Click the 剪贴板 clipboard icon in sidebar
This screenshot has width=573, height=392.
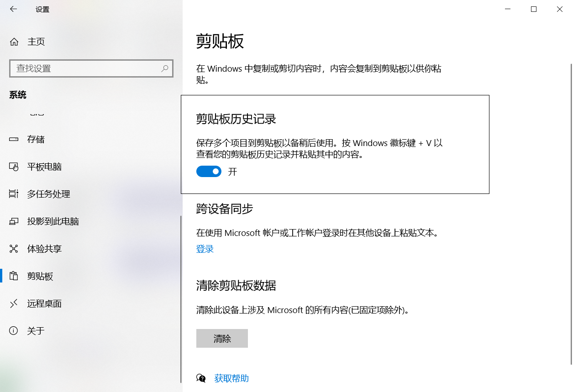[14, 276]
